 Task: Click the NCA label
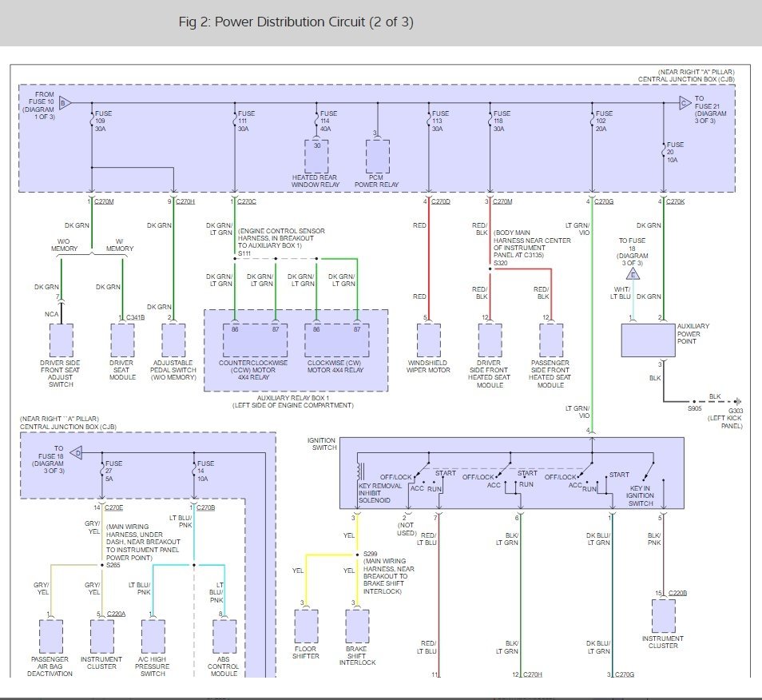click(x=51, y=314)
